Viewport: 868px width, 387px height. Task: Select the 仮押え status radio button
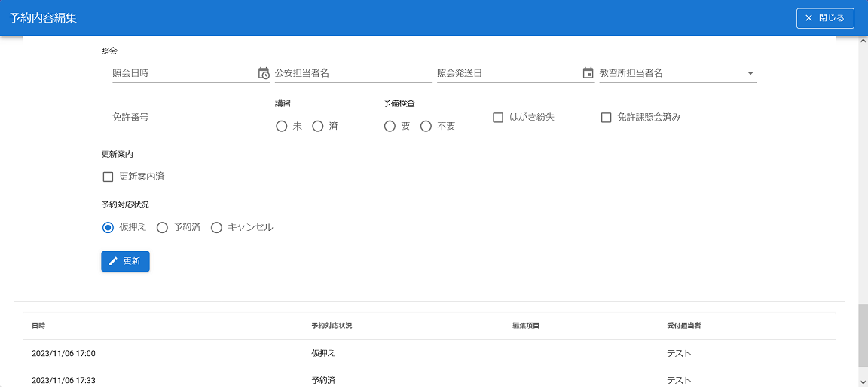pos(108,227)
